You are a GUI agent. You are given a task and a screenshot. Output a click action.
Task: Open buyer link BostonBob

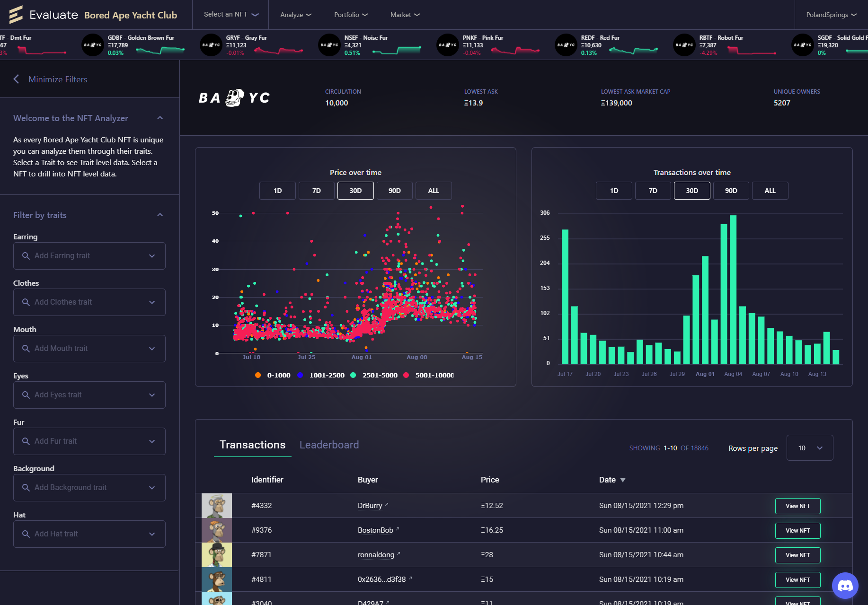click(375, 530)
